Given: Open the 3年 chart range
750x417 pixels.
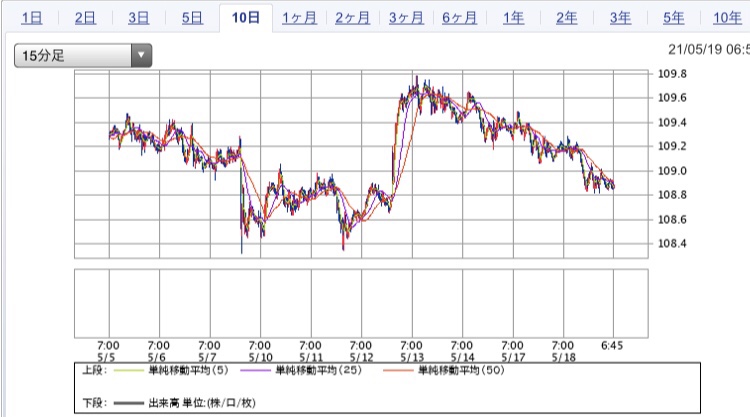Looking at the screenshot, I should 620,18.
